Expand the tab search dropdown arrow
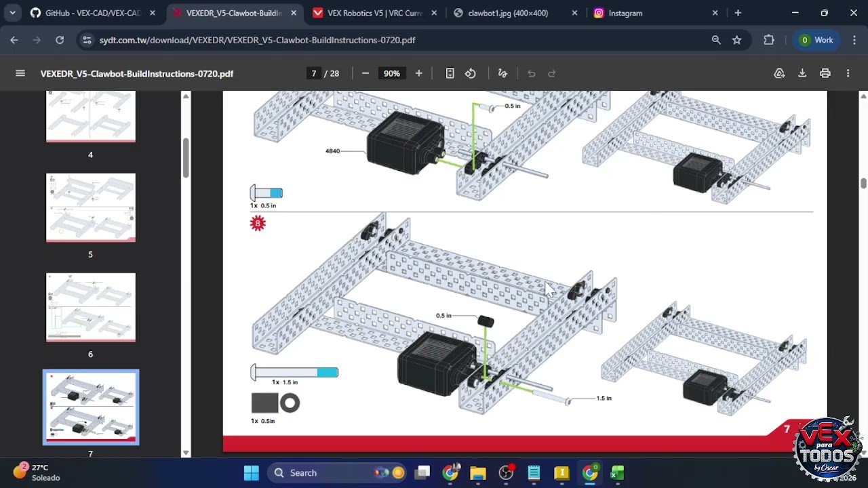Image resolution: width=868 pixels, height=488 pixels. [12, 13]
